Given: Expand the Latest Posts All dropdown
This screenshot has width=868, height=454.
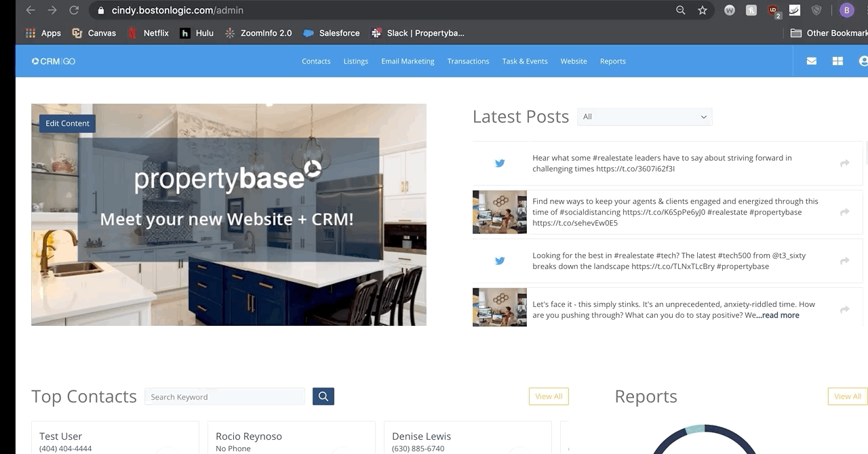Looking at the screenshot, I should (644, 117).
